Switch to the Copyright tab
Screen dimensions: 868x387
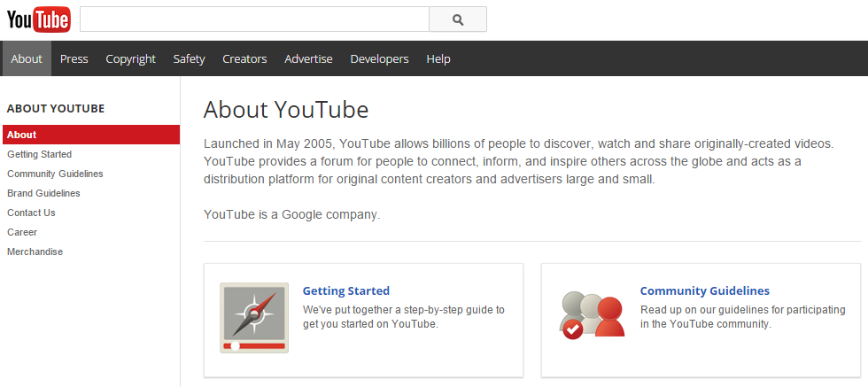(x=131, y=58)
